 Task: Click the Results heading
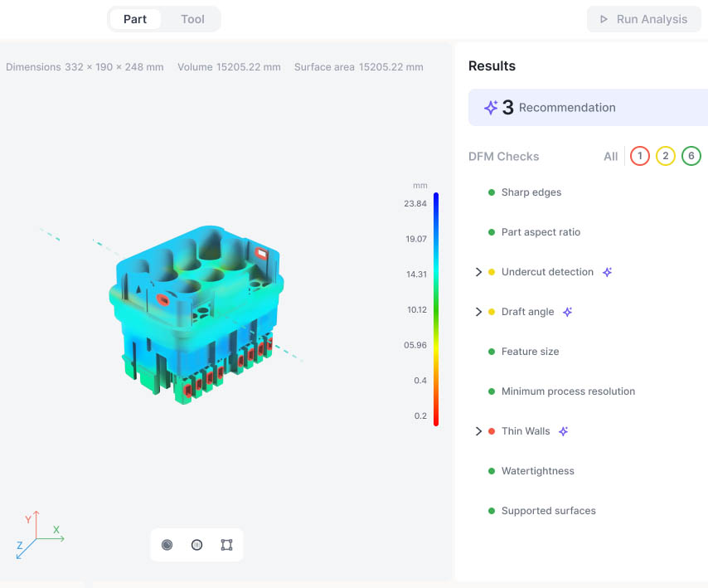[x=492, y=66]
